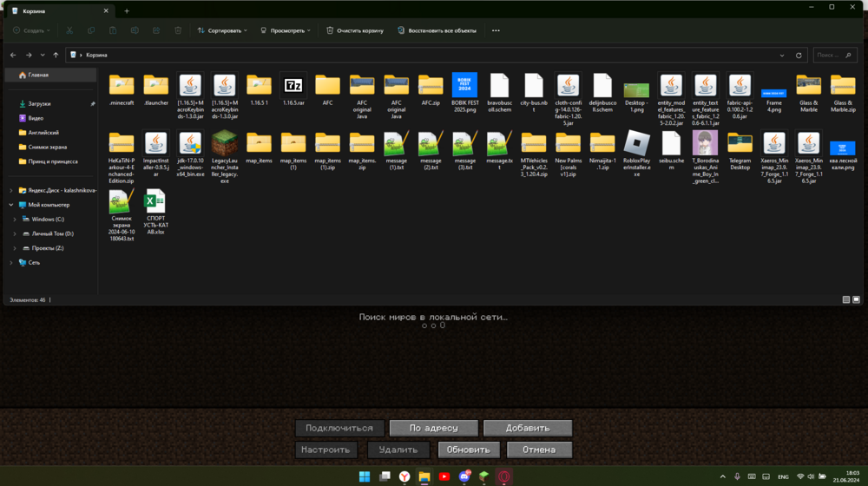Click the Delete trash toolbar icon
This screenshot has width=868, height=486.
pos(178,30)
